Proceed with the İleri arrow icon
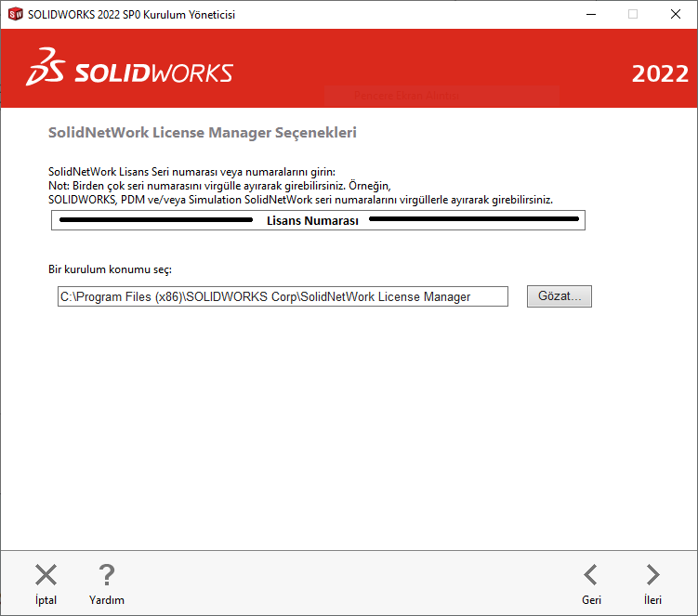This screenshot has width=698, height=616. click(652, 575)
